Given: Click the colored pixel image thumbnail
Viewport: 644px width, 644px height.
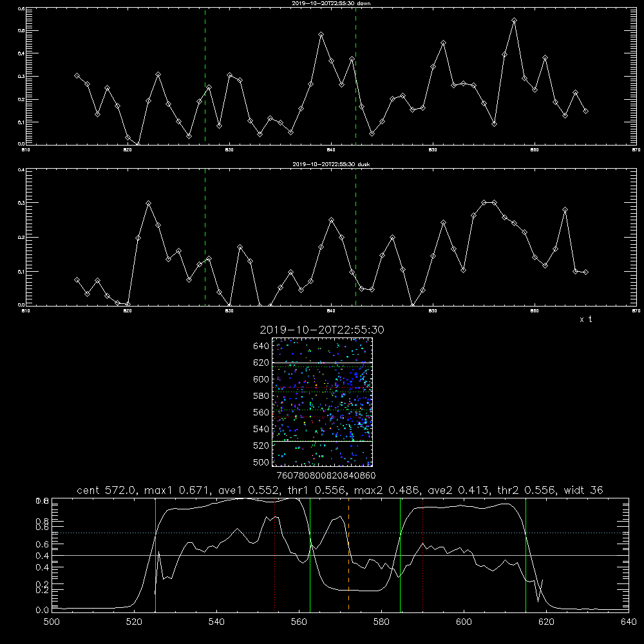Looking at the screenshot, I should click(x=322, y=402).
